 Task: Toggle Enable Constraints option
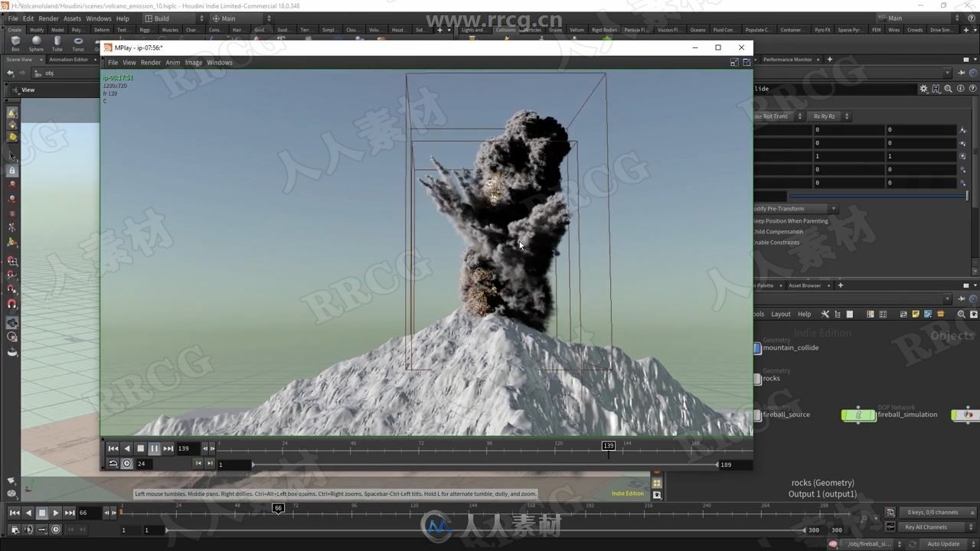coord(776,243)
